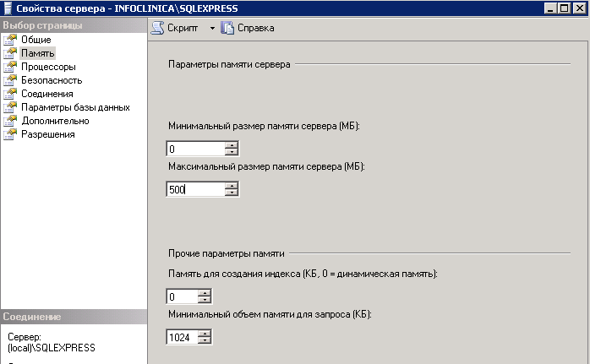Click the (local)\SQLEXPRESS server name text

coord(52,348)
